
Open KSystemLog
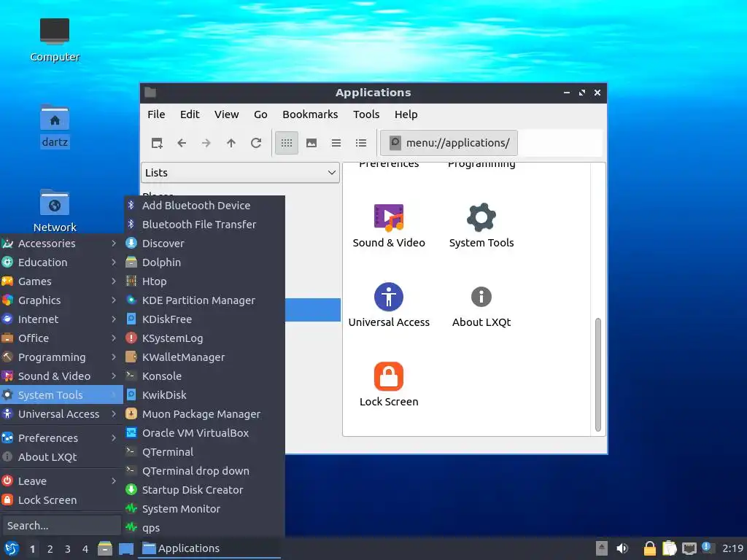(204, 338)
